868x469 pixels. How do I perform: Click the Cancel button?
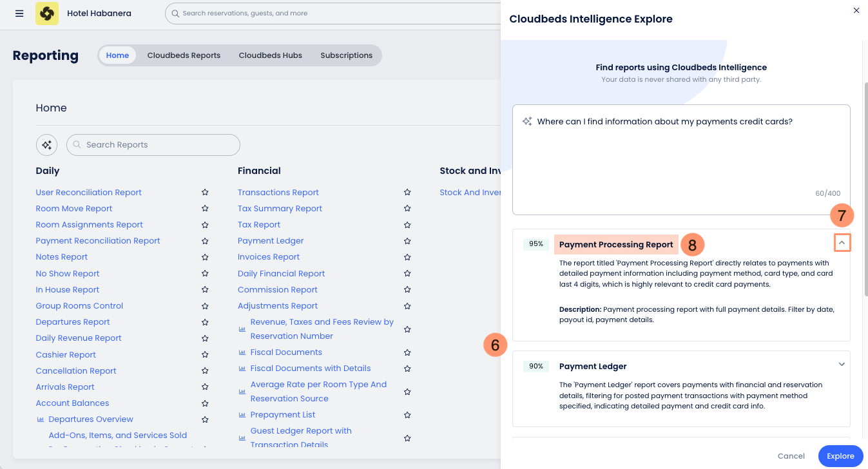coord(791,456)
